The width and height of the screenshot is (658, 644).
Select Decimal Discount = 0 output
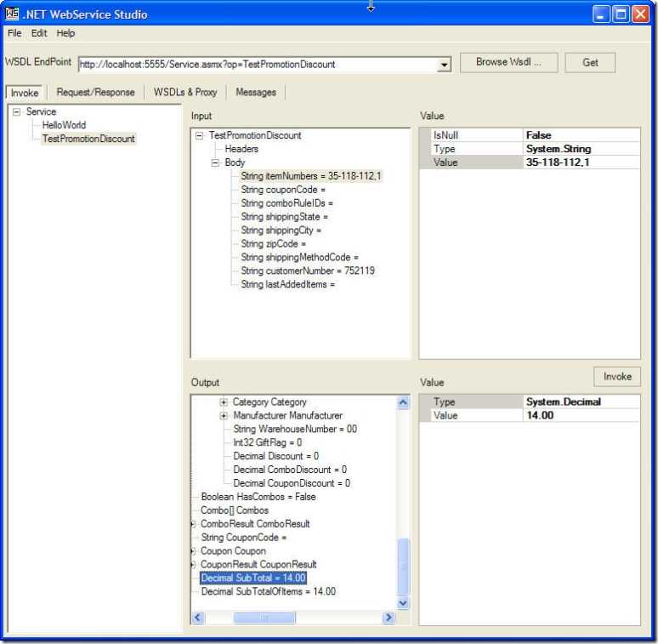(275, 456)
